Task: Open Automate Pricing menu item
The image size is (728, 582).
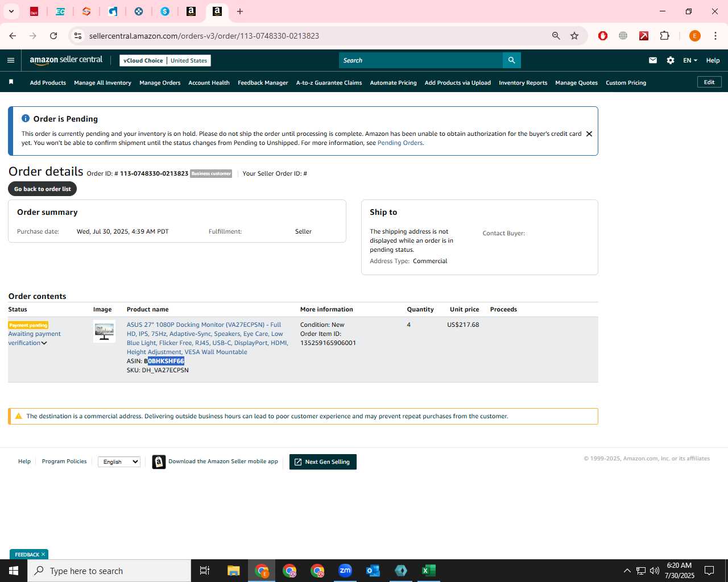Action: 393,82
